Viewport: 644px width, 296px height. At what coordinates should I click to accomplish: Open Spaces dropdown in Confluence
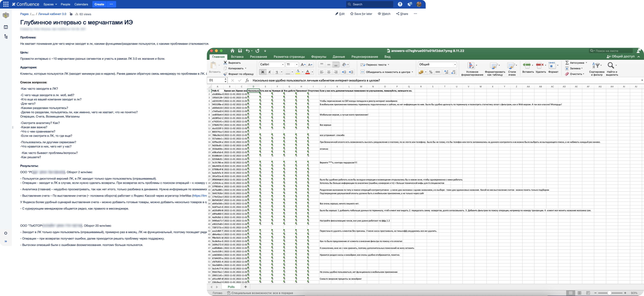pyautogui.click(x=50, y=4)
